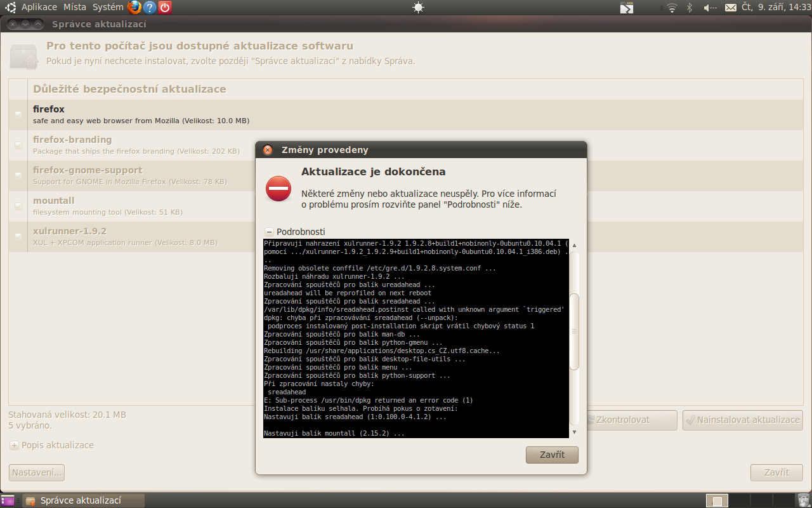Switch to the second workspace in the switcher
Screen dimensions: 812x508
(740, 500)
